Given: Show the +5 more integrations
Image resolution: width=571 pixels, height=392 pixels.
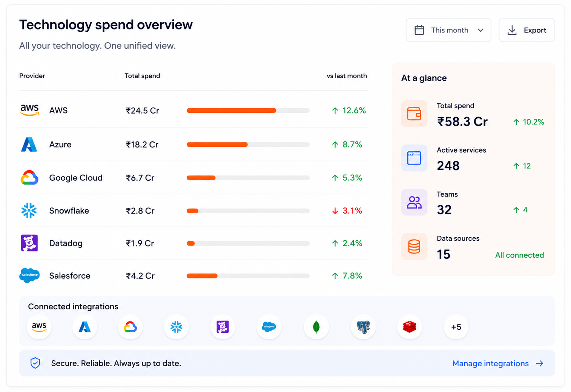Looking at the screenshot, I should [x=456, y=327].
